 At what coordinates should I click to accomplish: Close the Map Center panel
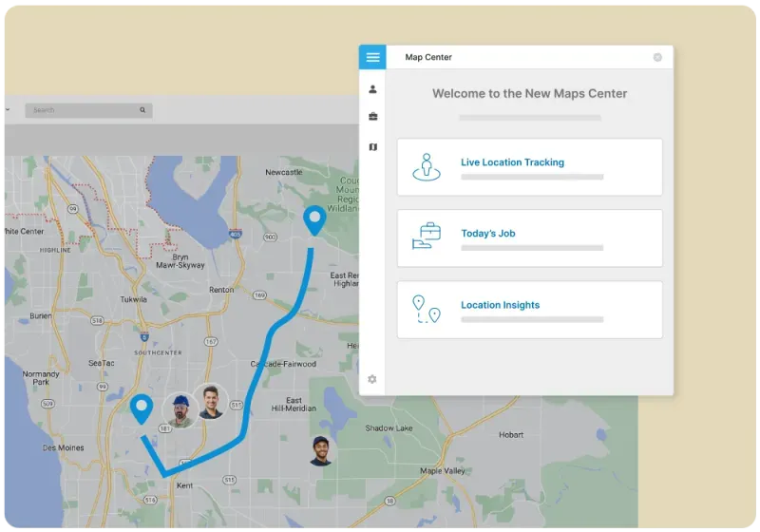tap(657, 57)
